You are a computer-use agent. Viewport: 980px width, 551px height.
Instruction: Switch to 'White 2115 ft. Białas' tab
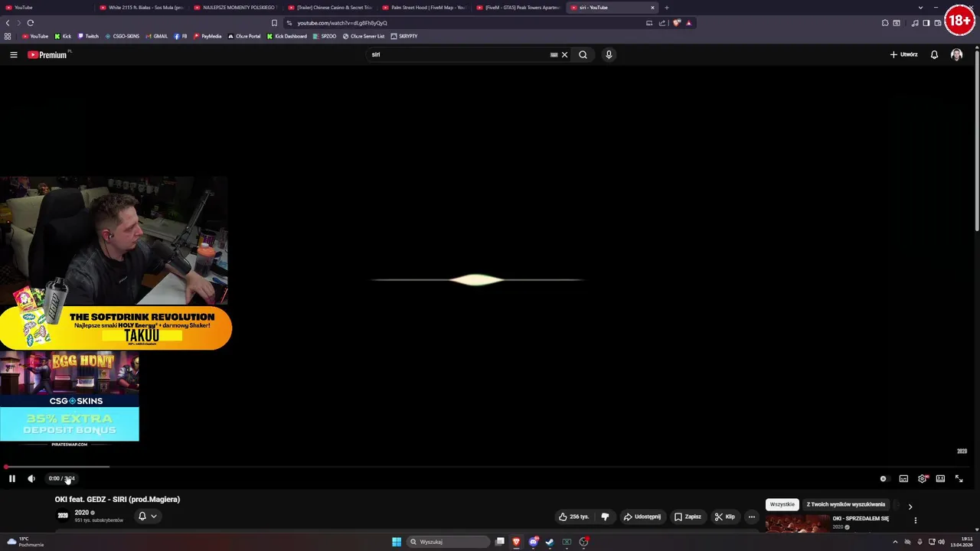click(x=141, y=8)
